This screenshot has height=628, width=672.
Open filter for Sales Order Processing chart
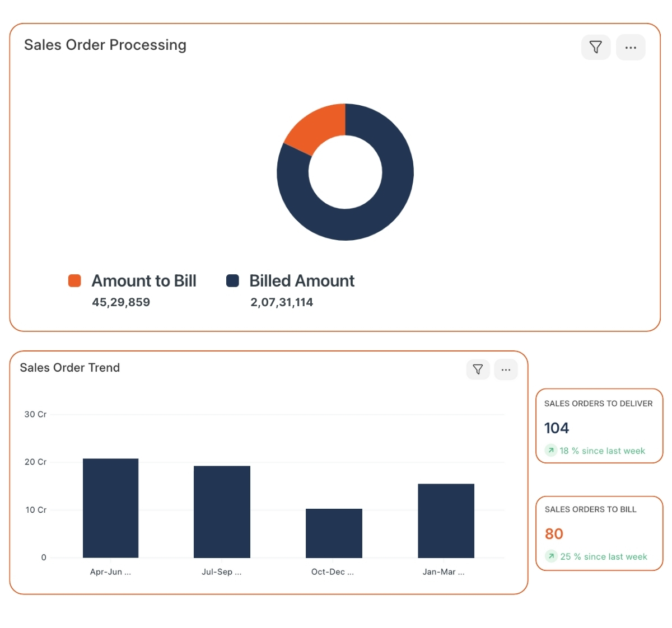point(596,48)
